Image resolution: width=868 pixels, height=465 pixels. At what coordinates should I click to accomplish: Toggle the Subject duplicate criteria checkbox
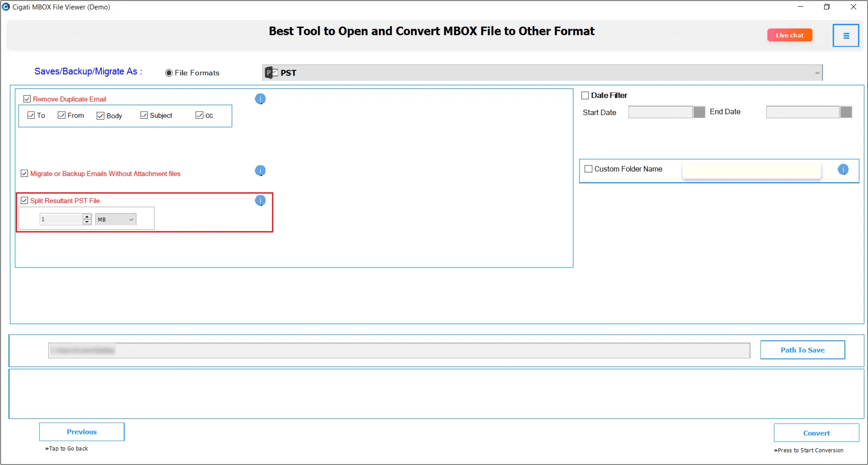pyautogui.click(x=144, y=115)
